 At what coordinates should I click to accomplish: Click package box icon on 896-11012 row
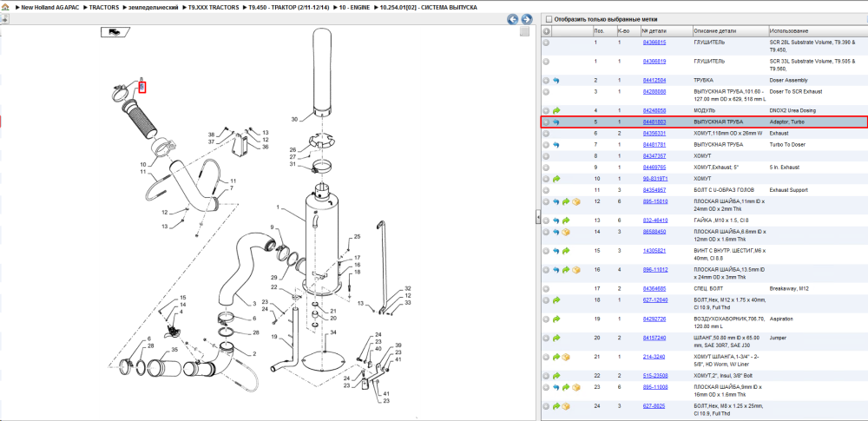[x=576, y=270]
